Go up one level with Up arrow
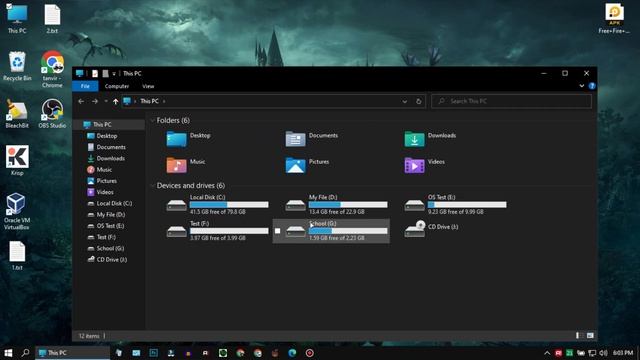Image resolution: width=640 pixels, height=360 pixels. pos(116,101)
